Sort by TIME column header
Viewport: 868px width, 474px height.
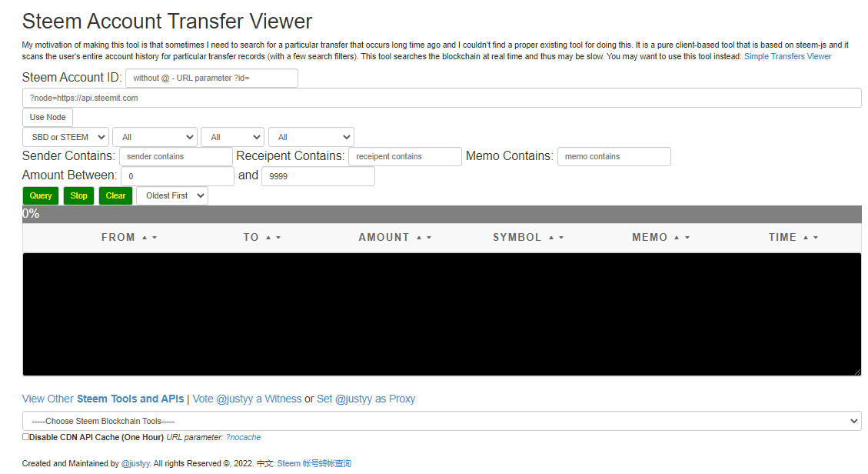(x=782, y=237)
